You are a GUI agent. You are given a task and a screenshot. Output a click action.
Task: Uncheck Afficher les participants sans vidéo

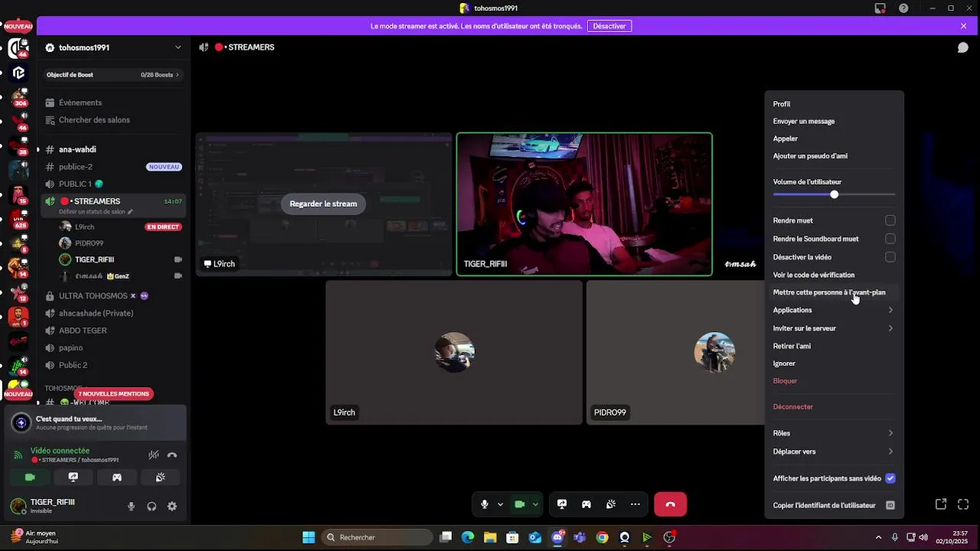(890, 478)
